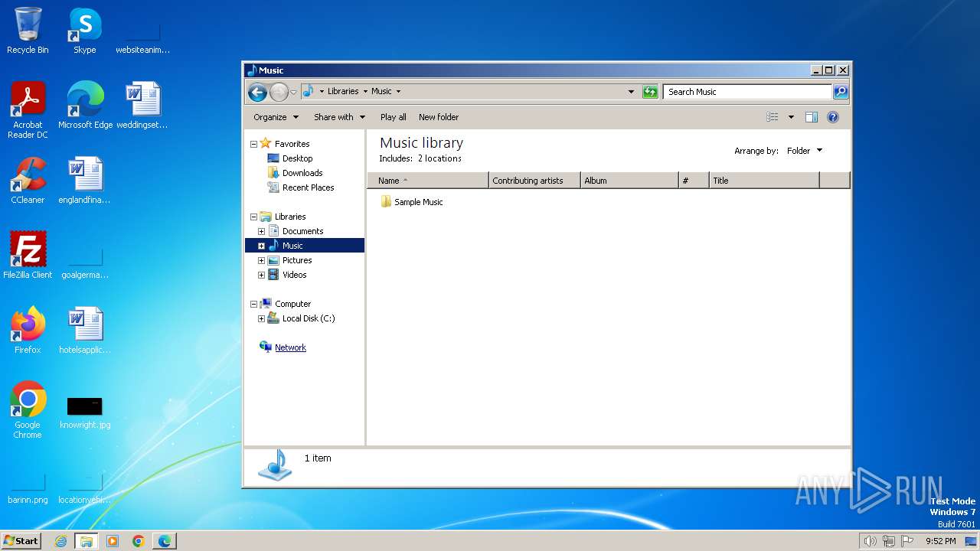Select the Videos library
The width and height of the screenshot is (980, 551).
click(294, 275)
